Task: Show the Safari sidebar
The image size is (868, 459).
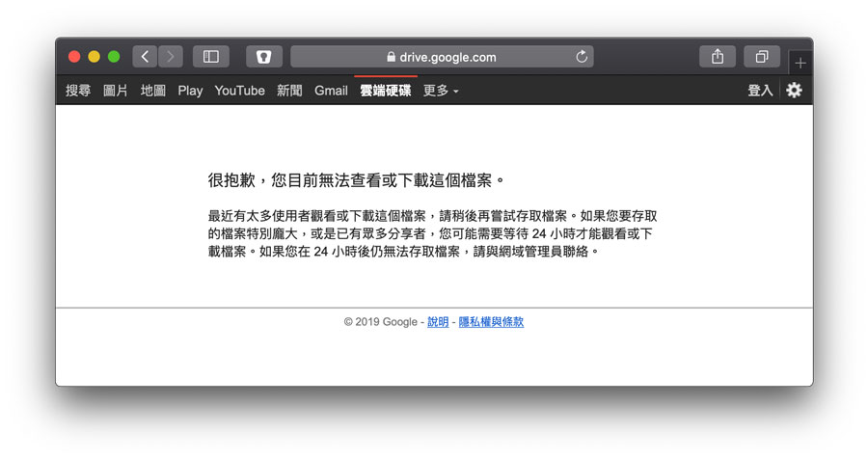Action: click(x=211, y=57)
